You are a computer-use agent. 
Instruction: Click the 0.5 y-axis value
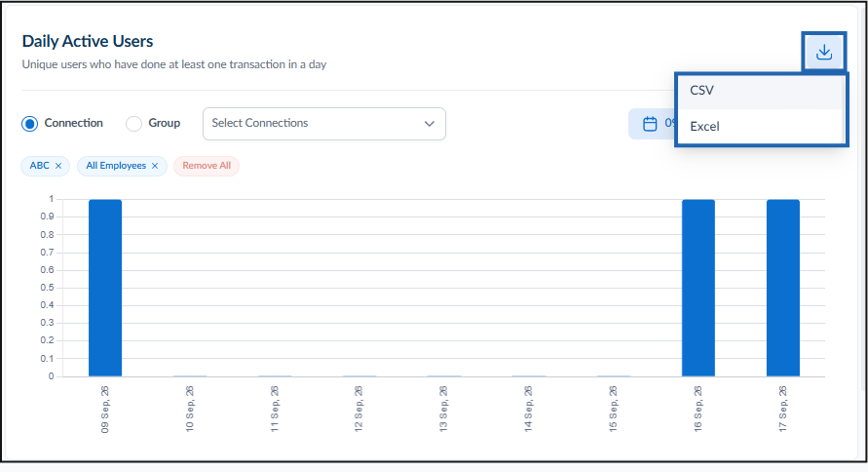coord(47,288)
